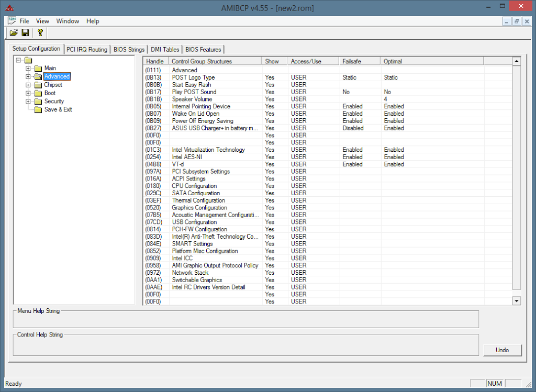Select the Internal Pointing Device row
536x392 pixels.
tap(328, 106)
